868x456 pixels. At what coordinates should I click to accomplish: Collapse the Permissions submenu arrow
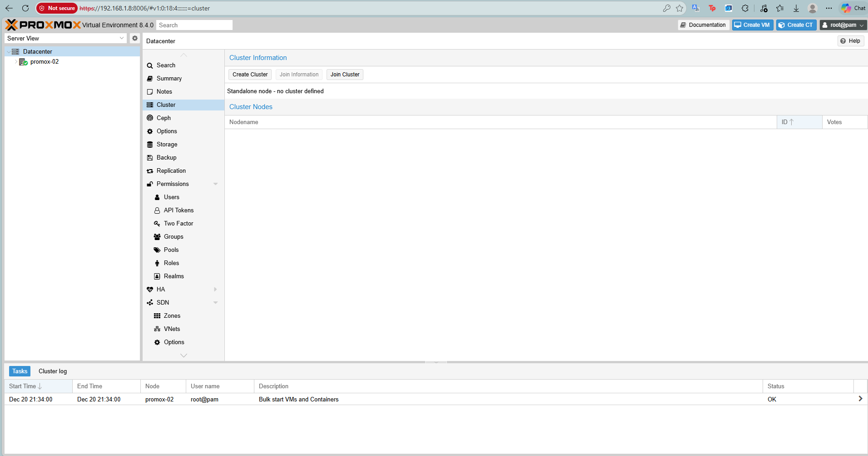pyautogui.click(x=215, y=184)
